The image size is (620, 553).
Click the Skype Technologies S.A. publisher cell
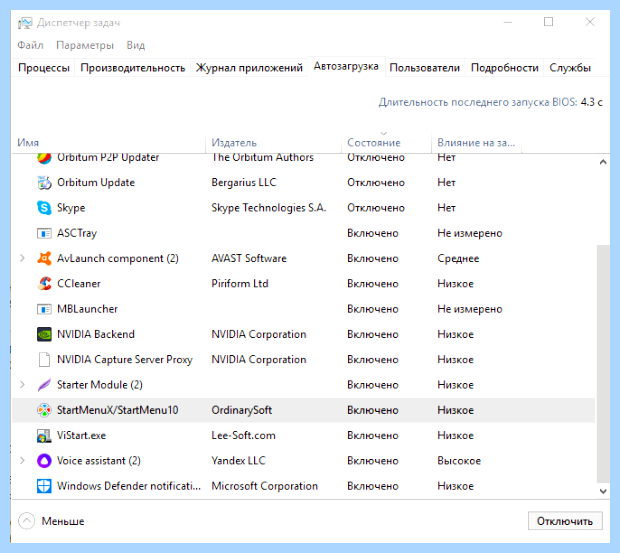click(x=269, y=208)
